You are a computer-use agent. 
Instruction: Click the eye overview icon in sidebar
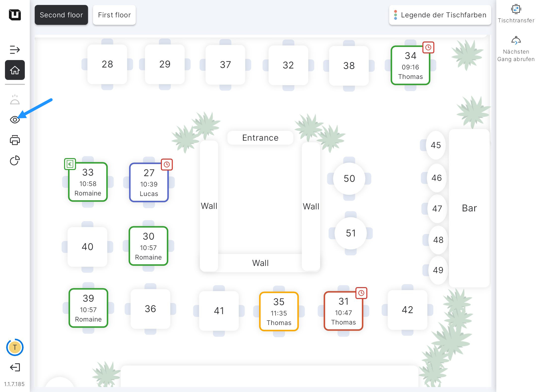tap(15, 120)
